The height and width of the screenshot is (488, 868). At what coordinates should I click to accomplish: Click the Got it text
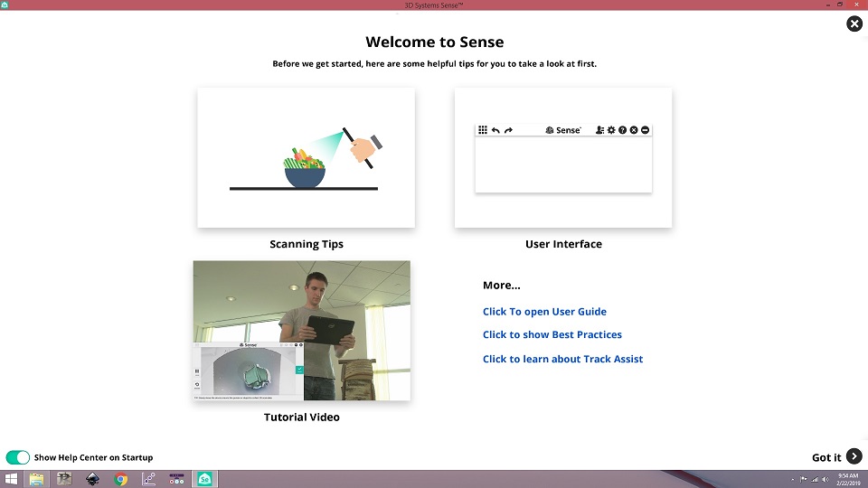(x=826, y=457)
